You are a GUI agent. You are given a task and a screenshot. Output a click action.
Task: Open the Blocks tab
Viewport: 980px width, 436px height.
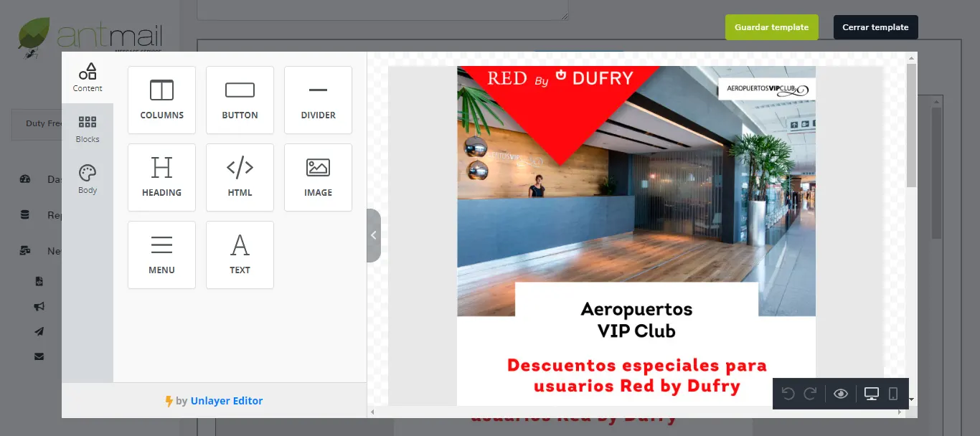point(88,129)
